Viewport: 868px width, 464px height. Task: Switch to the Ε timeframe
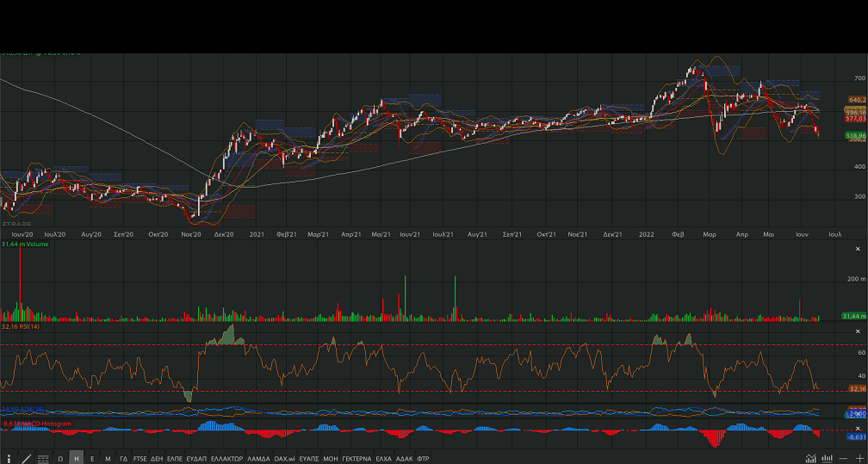[x=92, y=458]
